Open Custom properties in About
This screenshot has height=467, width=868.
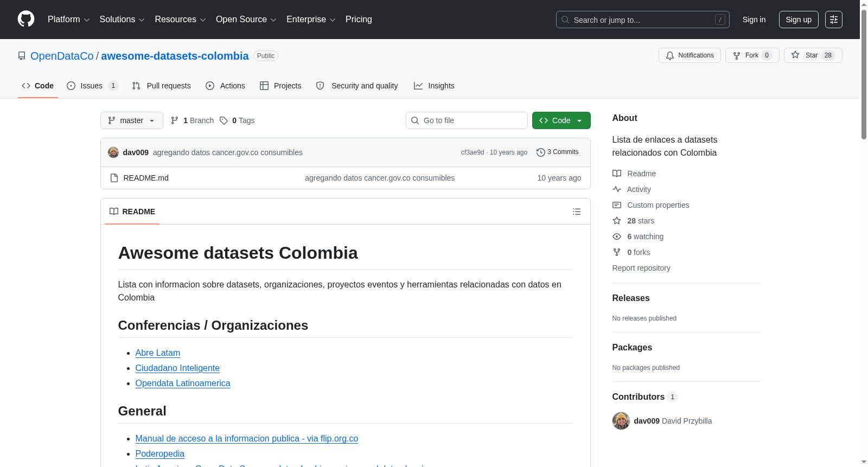[651, 205]
